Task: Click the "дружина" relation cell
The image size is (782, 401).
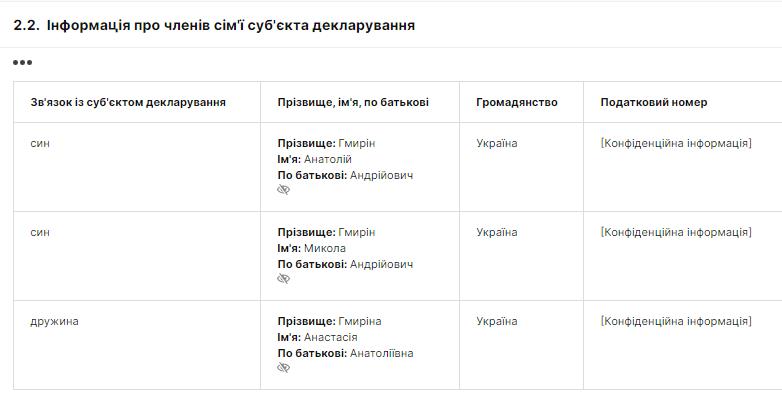Action: pos(55,321)
